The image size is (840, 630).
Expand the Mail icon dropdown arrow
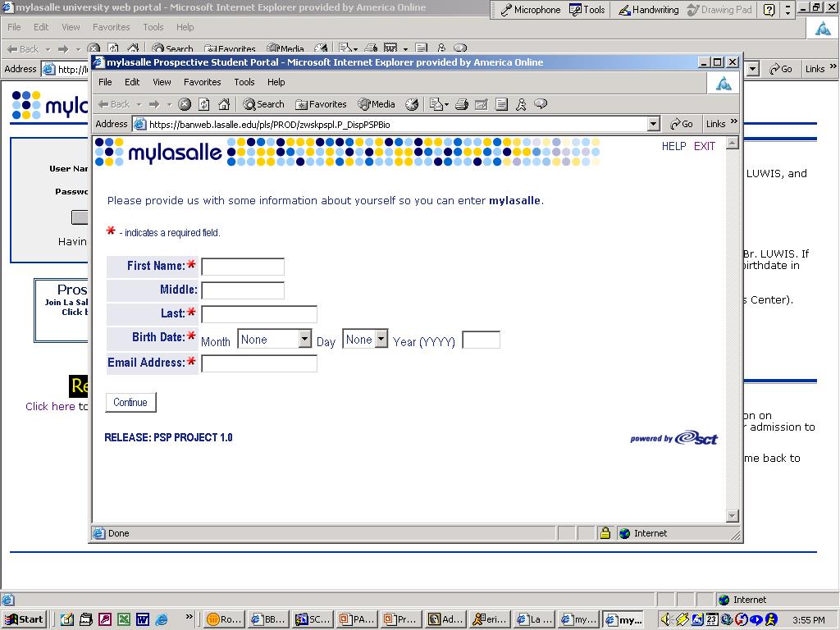click(447, 104)
